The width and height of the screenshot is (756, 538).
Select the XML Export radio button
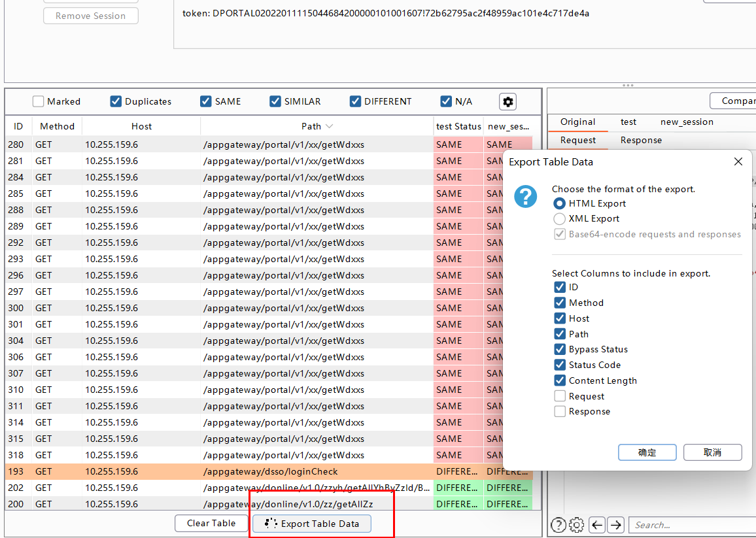[x=559, y=218]
